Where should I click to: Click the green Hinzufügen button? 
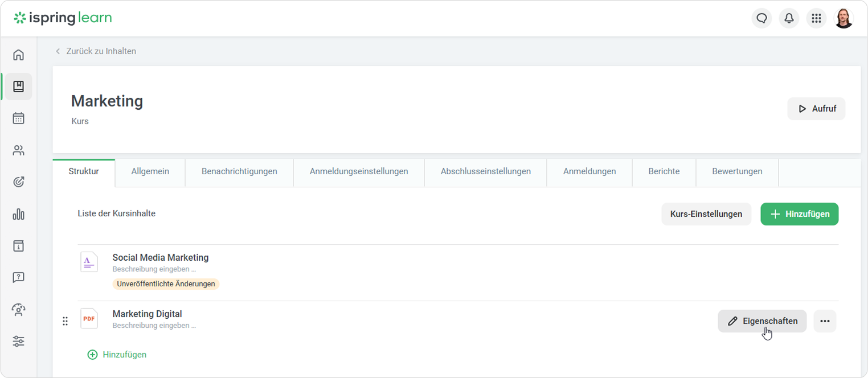(x=799, y=214)
